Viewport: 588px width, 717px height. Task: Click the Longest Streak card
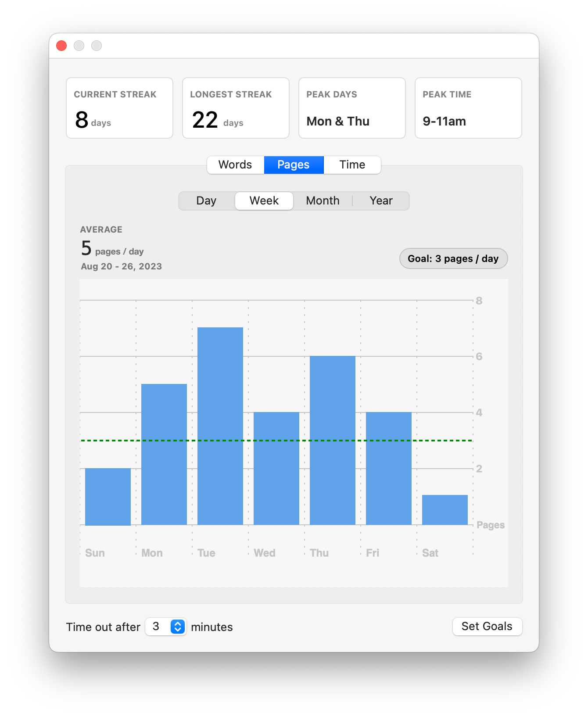236,108
